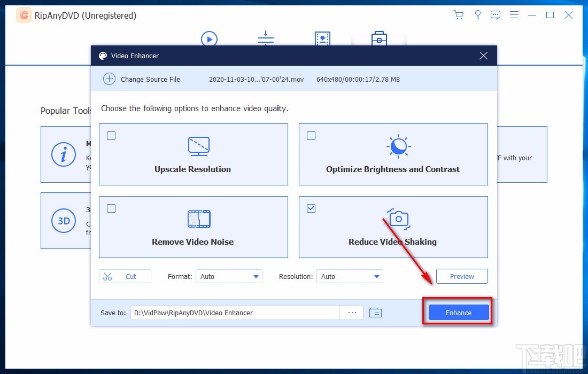Open the hamburger menu in RipAnyDVD

[x=514, y=15]
